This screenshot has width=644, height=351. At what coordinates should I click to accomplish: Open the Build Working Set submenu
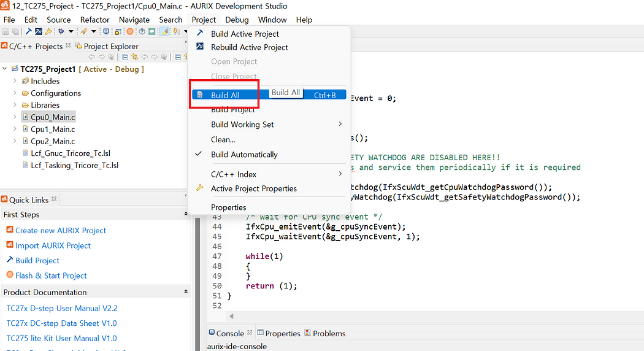pos(269,124)
